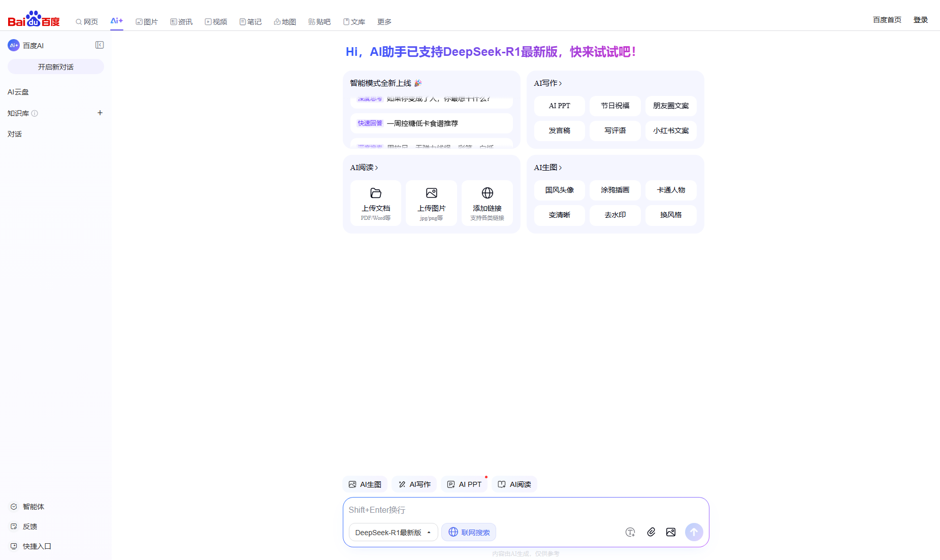This screenshot has height=560, width=940.
Task: Click the Shift+Enter换行 text input field
Action: point(526,510)
